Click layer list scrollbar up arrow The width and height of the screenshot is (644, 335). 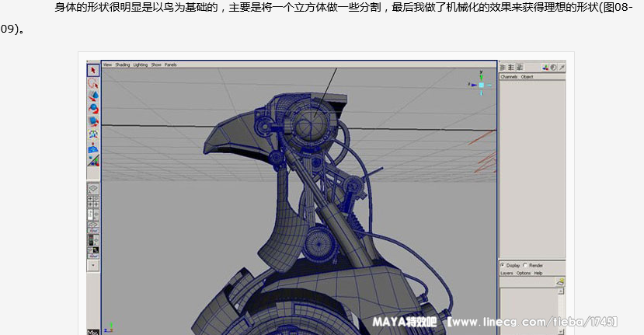(x=561, y=291)
